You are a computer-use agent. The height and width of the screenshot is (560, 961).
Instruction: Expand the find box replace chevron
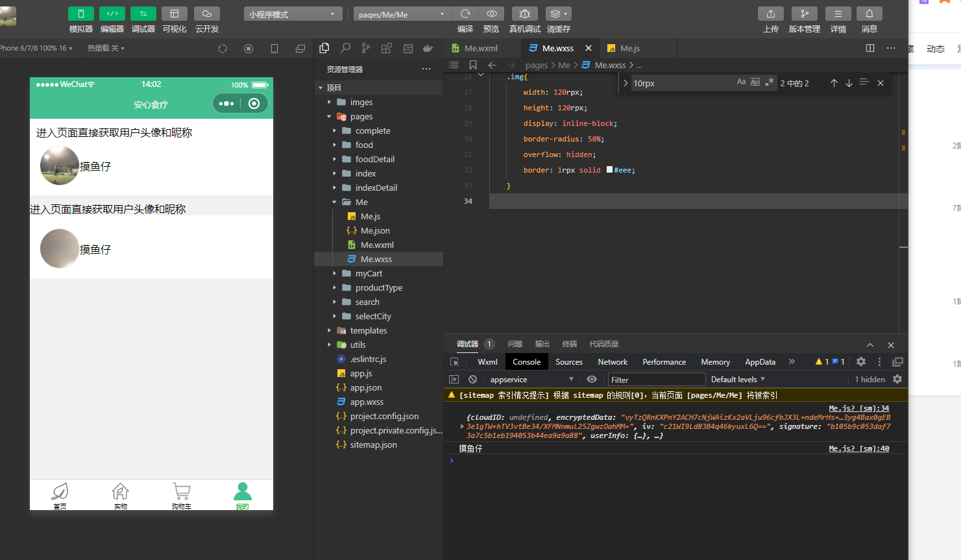click(x=625, y=83)
